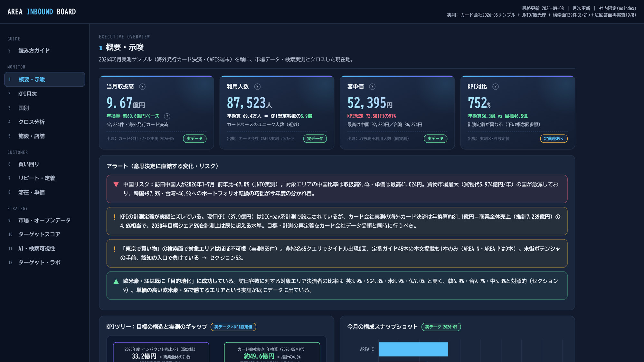Click 実データ×KPI設定値 badge
644x362 pixels.
pos(233,327)
